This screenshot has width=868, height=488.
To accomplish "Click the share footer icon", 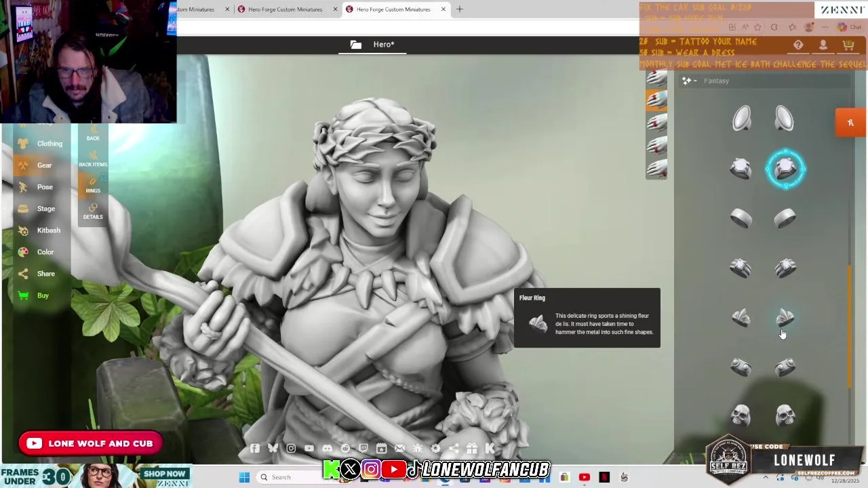I will tap(454, 448).
